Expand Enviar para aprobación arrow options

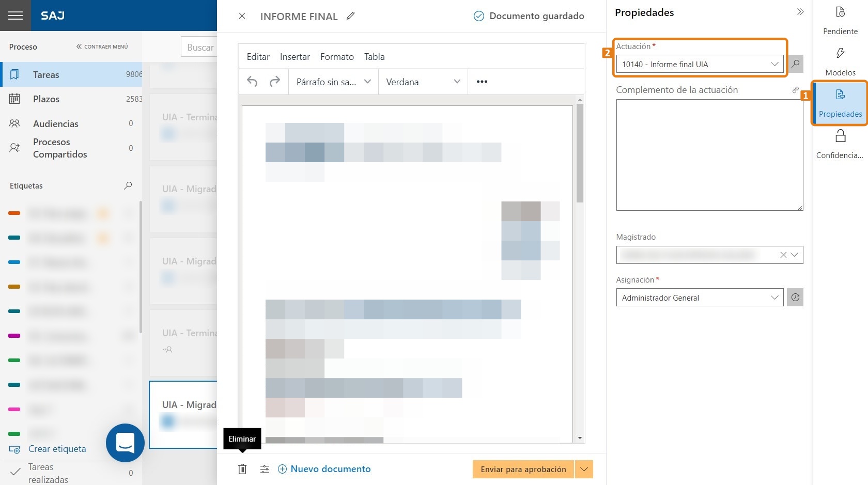tap(584, 470)
